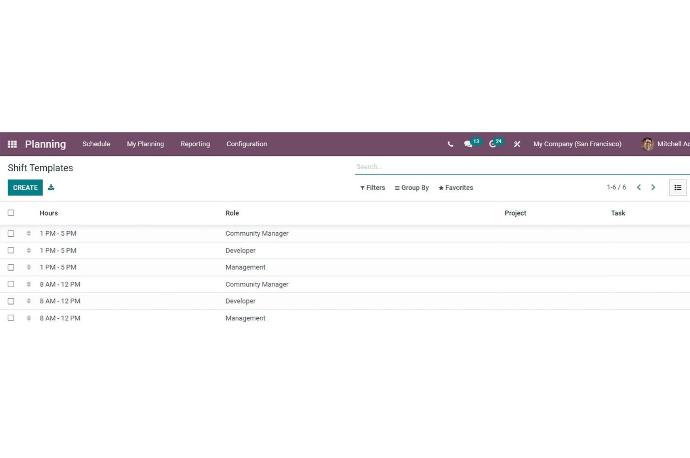The image size is (690, 458).
Task: Toggle the select-all header checkbox
Action: coord(11,213)
